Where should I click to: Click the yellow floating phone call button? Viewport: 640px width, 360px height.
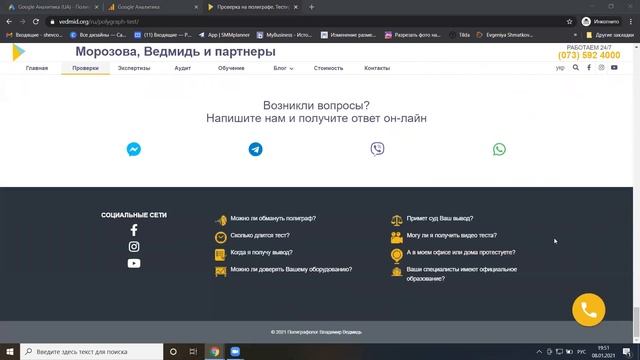point(589,310)
